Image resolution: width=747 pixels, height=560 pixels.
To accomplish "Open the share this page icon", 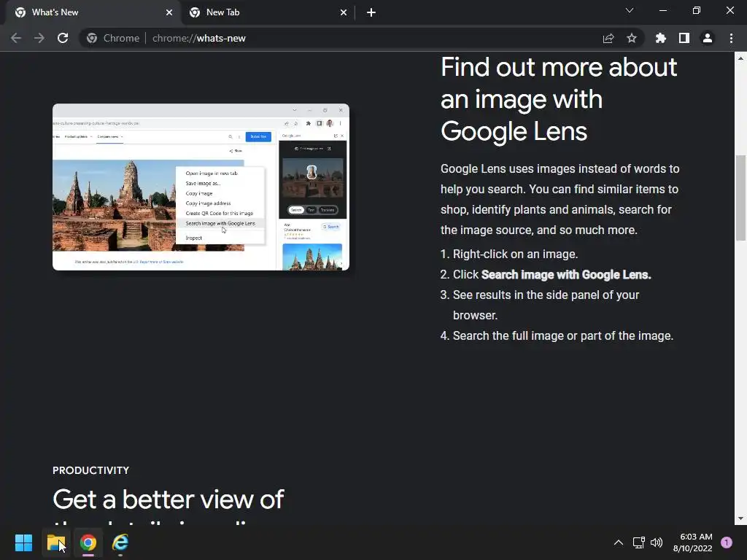I will coord(608,38).
